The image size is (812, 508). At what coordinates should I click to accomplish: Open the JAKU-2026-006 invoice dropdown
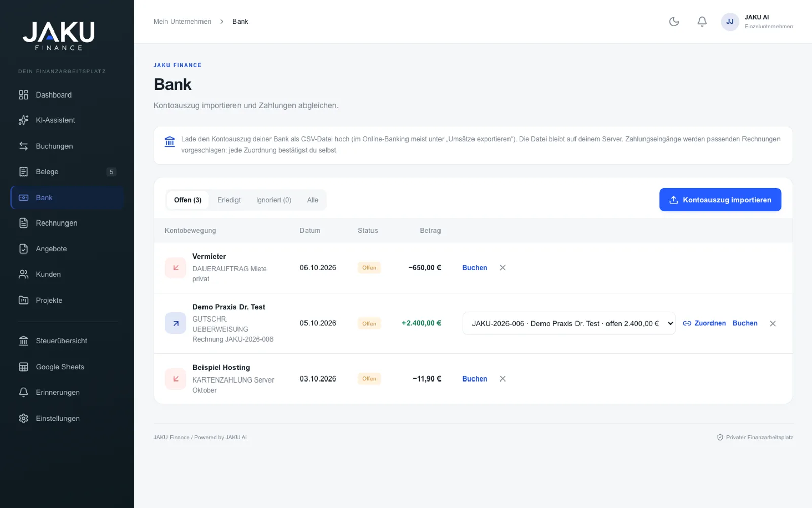pyautogui.click(x=569, y=324)
